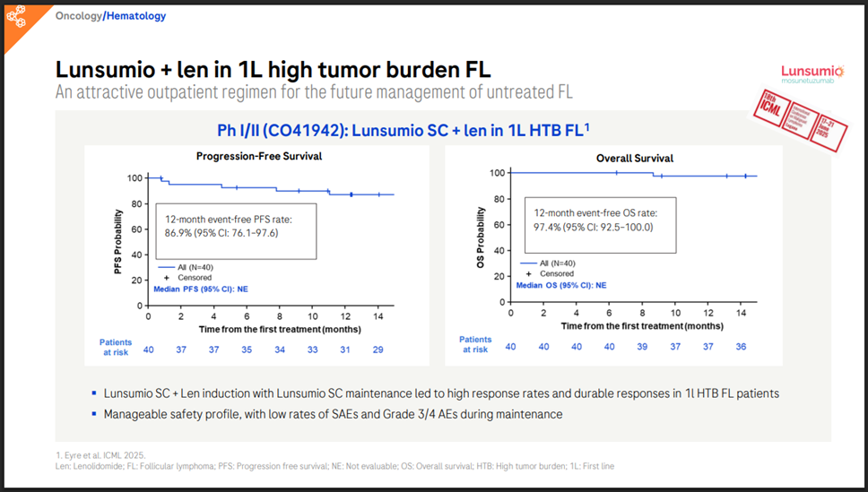The image size is (868, 492).
Task: Click OS chart x-axis title 'Time from the first treatment'
Action: tap(642, 326)
